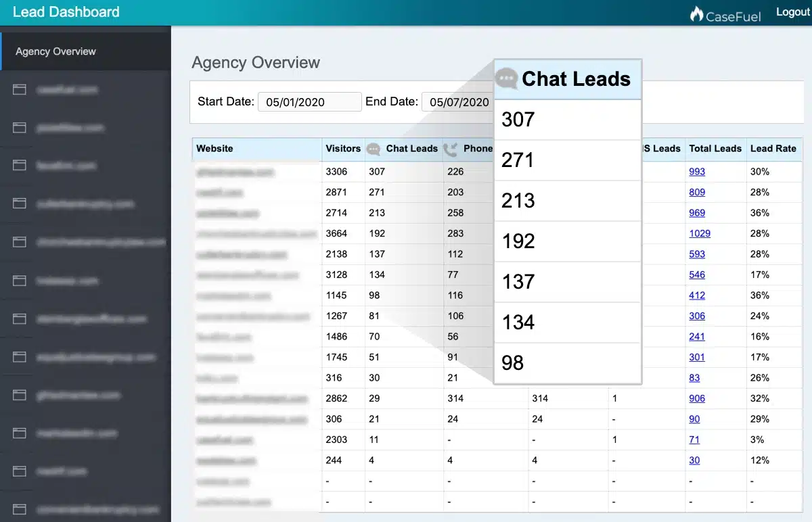Image resolution: width=812 pixels, height=522 pixels.
Task: Click the Website column header
Action: tap(215, 149)
